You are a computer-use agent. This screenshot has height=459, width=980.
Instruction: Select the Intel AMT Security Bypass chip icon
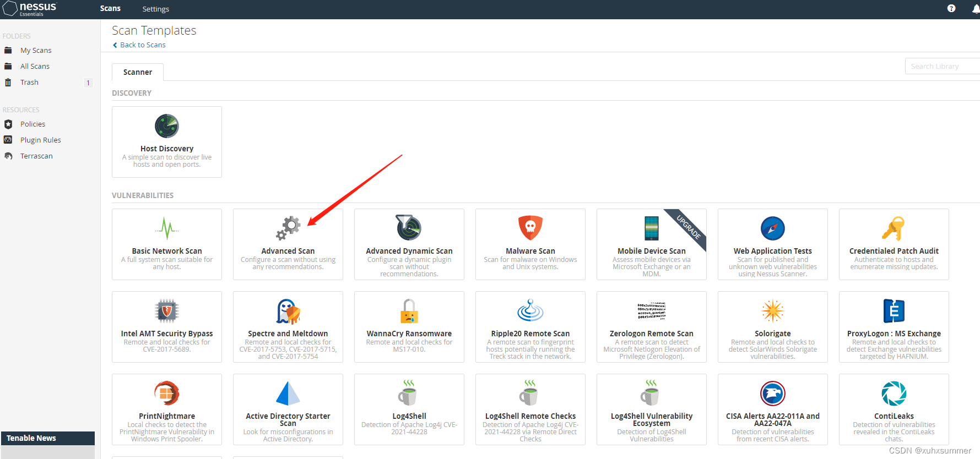coord(167,311)
